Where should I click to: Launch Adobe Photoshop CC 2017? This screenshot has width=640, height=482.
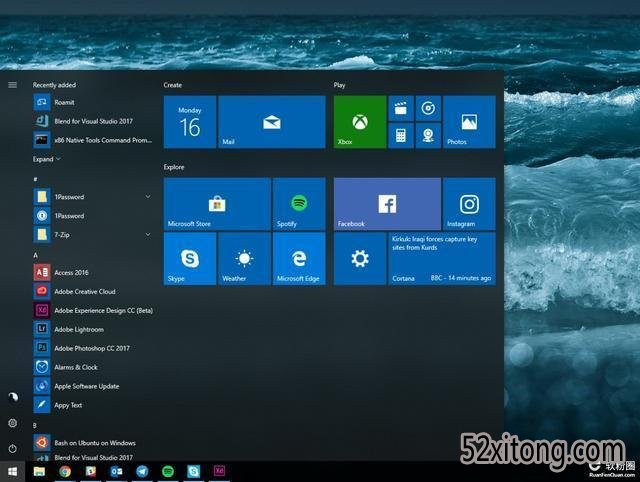93,348
